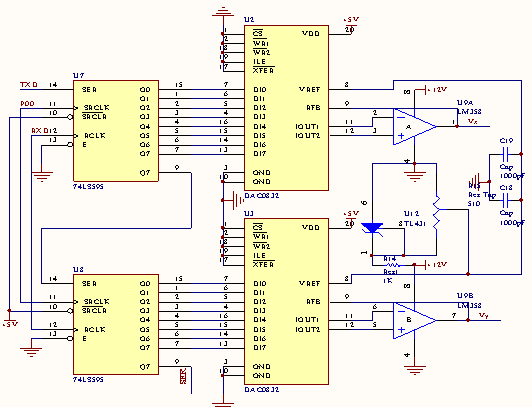Click the U12 zener diode symbol
This screenshot has height=407, width=532.
tap(373, 228)
